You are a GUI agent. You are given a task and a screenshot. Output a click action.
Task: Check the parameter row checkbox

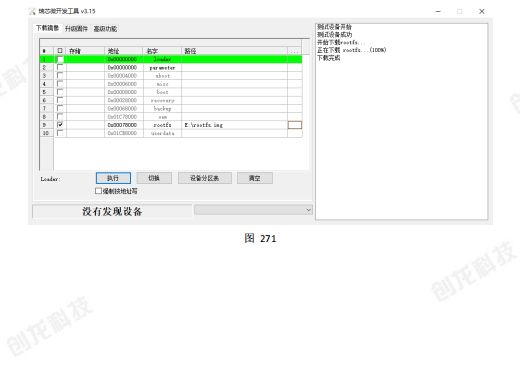(x=60, y=67)
